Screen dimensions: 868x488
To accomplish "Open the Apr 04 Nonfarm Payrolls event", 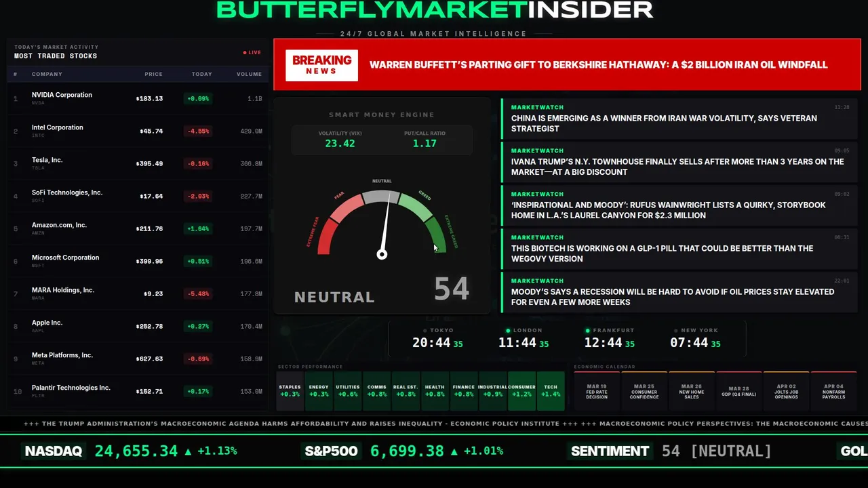I will (x=834, y=391).
